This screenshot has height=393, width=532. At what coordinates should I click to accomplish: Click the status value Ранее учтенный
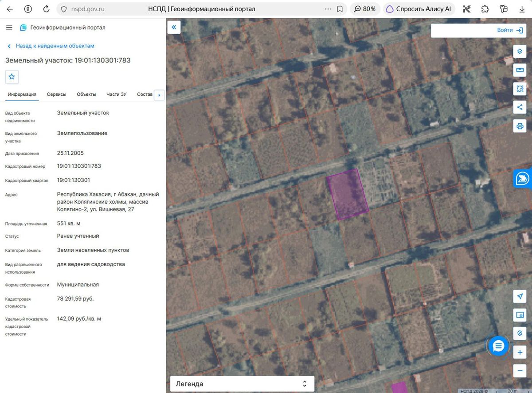click(x=78, y=236)
